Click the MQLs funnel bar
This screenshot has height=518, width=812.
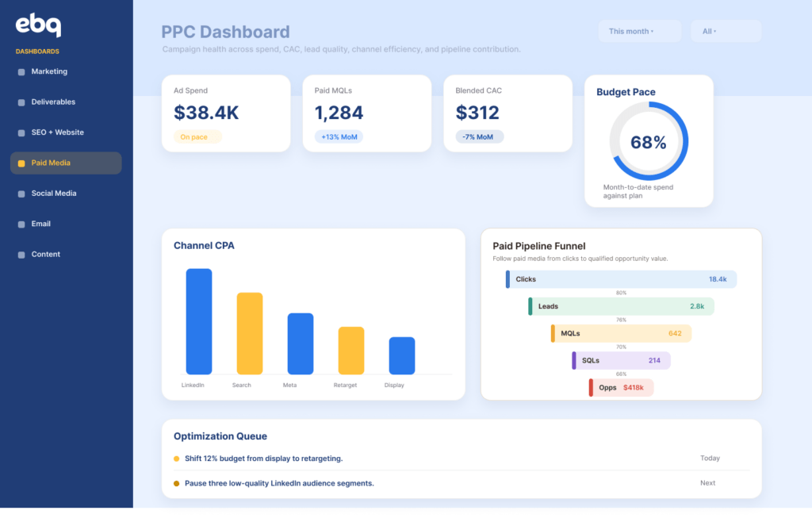coord(622,333)
